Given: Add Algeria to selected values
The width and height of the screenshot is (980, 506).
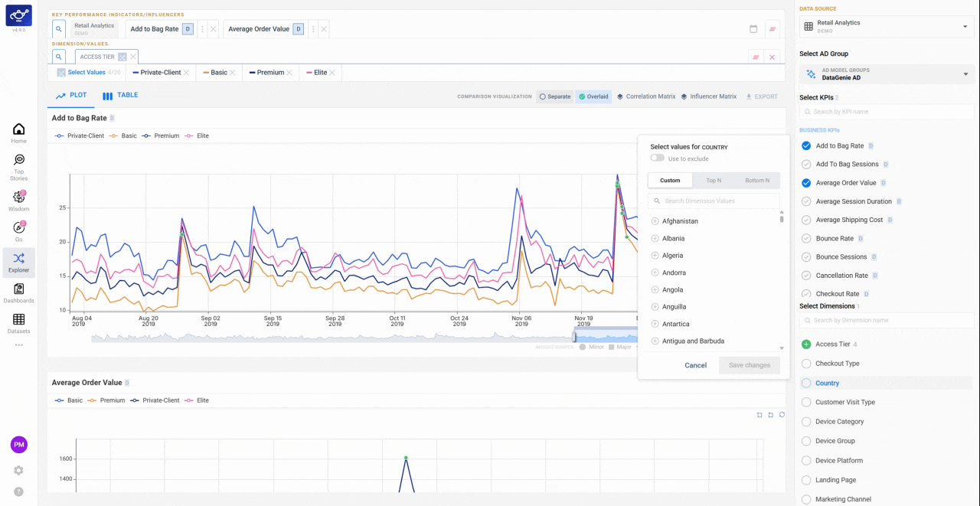Looking at the screenshot, I should pyautogui.click(x=655, y=256).
